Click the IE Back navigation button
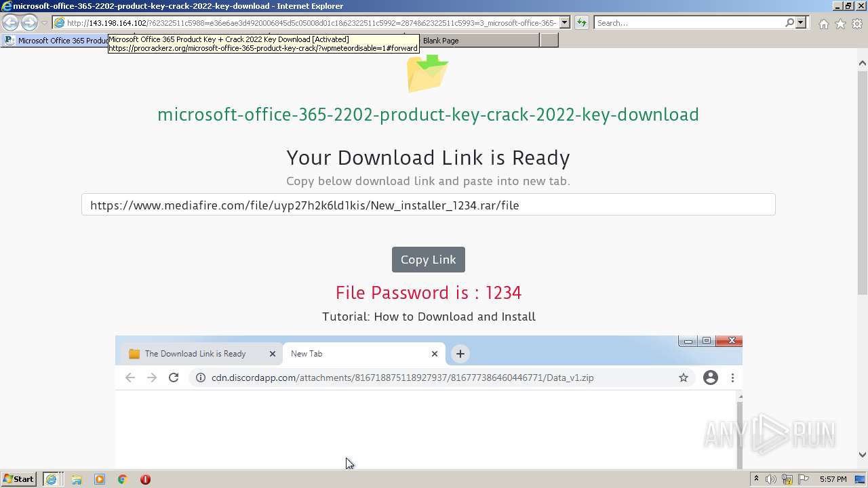868x488 pixels. (x=10, y=22)
